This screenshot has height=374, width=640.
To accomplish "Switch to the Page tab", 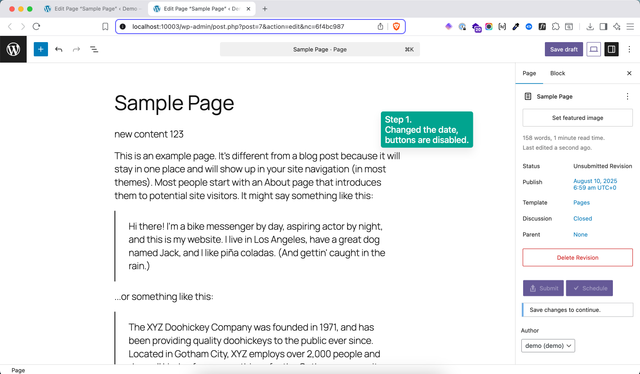I will point(529,73).
